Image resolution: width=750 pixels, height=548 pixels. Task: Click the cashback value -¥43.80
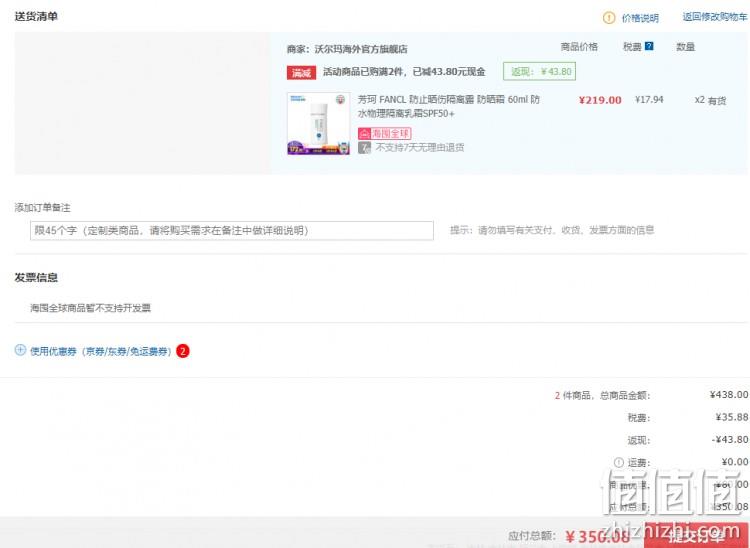tap(730, 439)
